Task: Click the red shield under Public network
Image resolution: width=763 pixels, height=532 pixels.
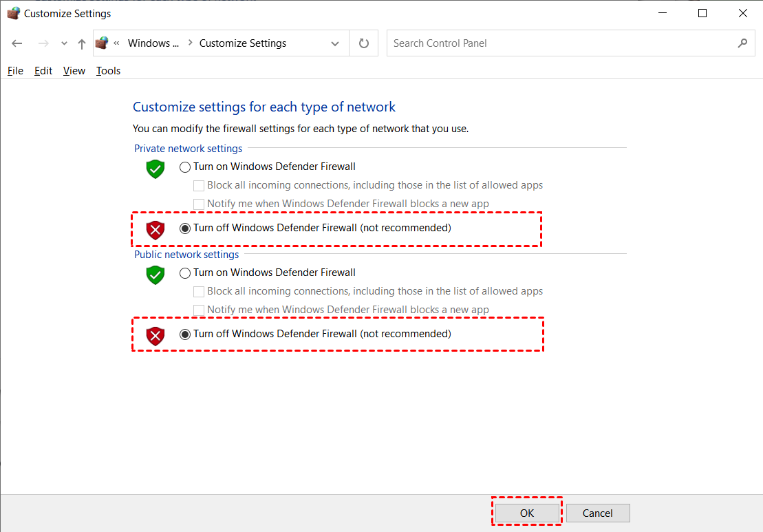Action: [155, 336]
